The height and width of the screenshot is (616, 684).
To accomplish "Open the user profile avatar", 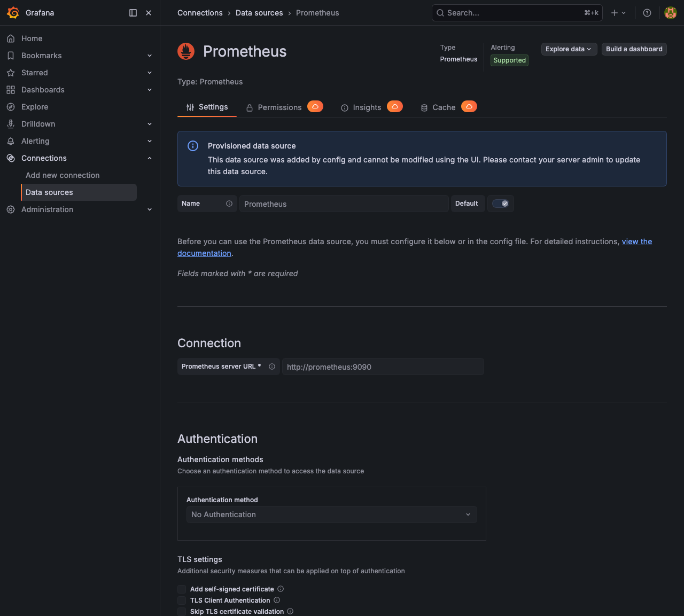I will tap(671, 13).
